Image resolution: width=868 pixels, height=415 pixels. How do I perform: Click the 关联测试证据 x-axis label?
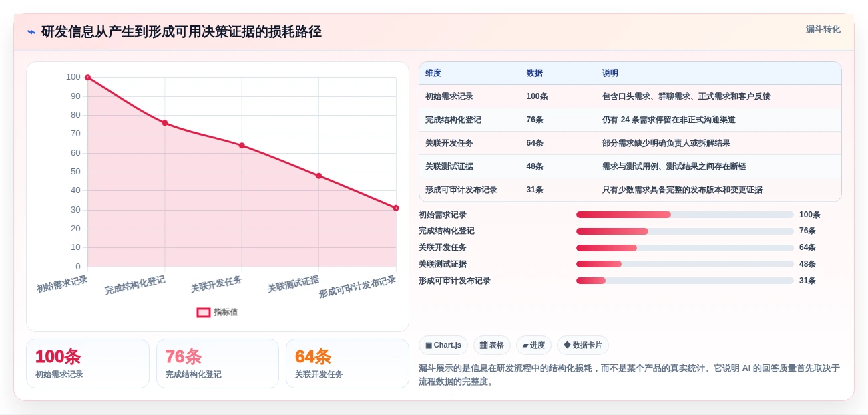293,283
